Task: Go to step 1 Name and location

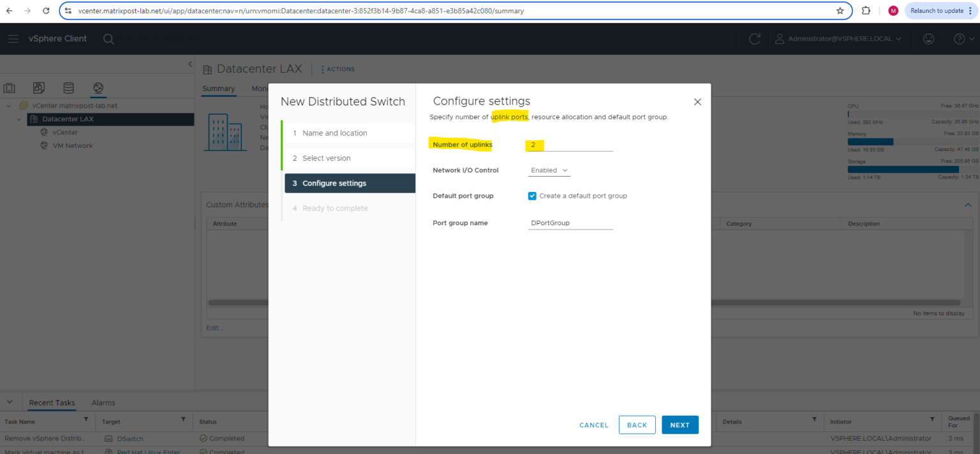Action: (350, 133)
